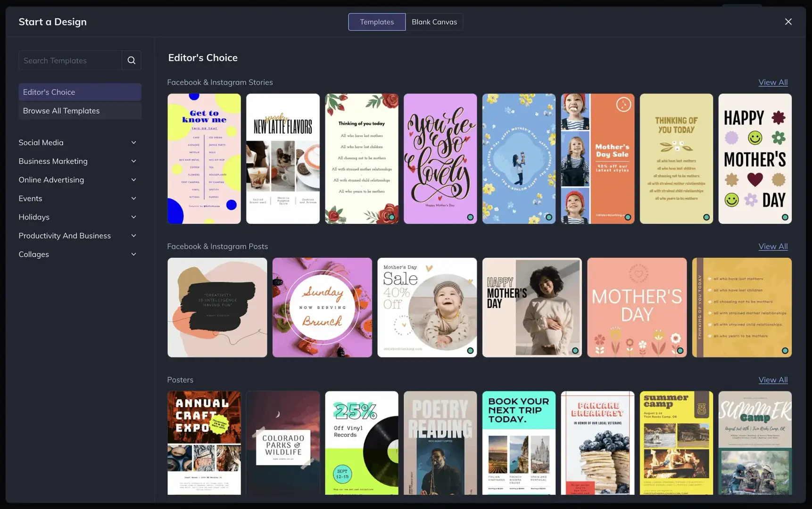Pick the Annual Craft Expo poster

coord(204,442)
